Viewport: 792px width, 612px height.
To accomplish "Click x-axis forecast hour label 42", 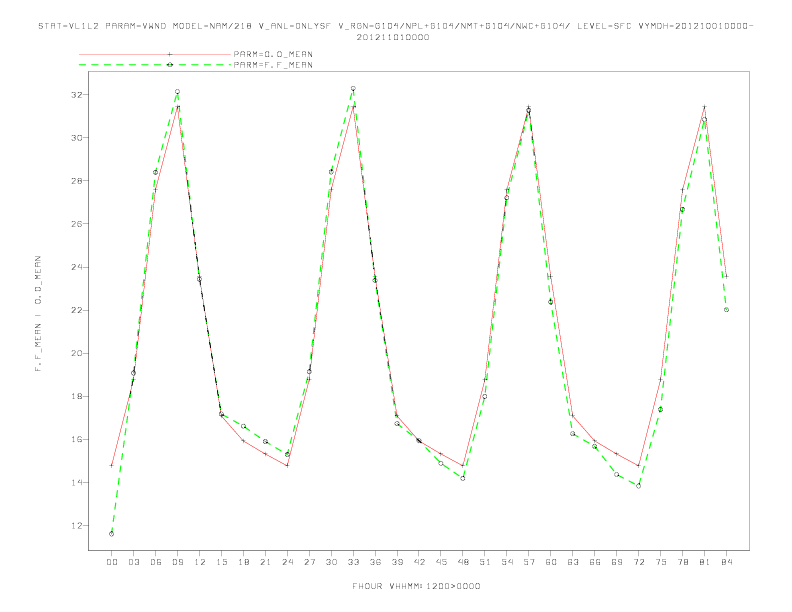I will point(419,562).
